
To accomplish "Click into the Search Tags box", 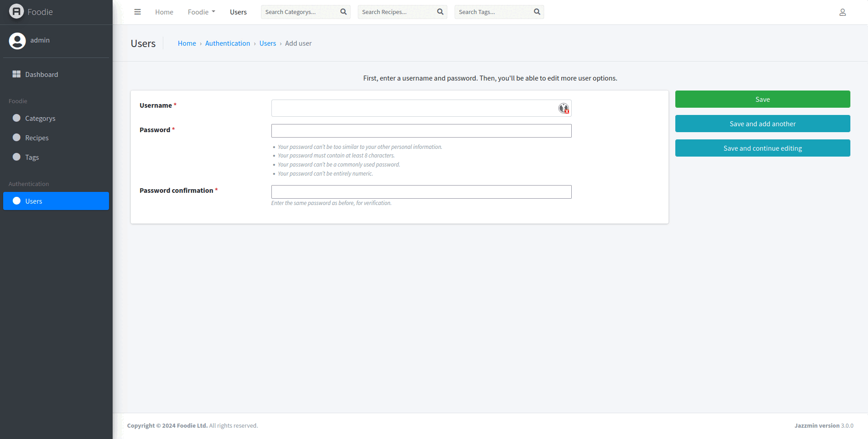I will point(493,12).
